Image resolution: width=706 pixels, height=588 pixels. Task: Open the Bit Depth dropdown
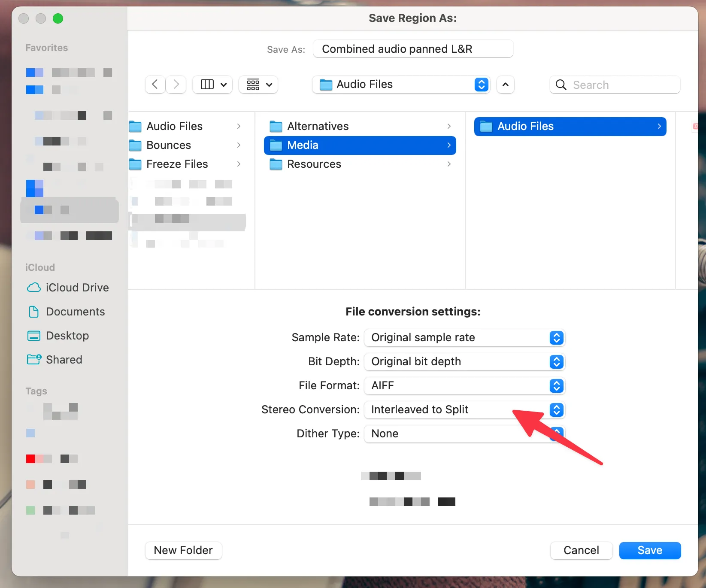[x=464, y=362]
